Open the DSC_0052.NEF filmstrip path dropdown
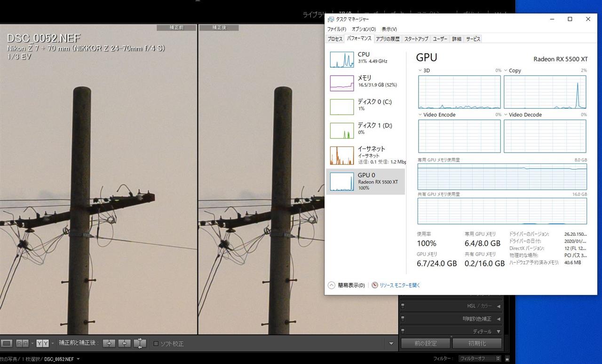Image resolution: width=602 pixels, height=364 pixels. click(78, 359)
